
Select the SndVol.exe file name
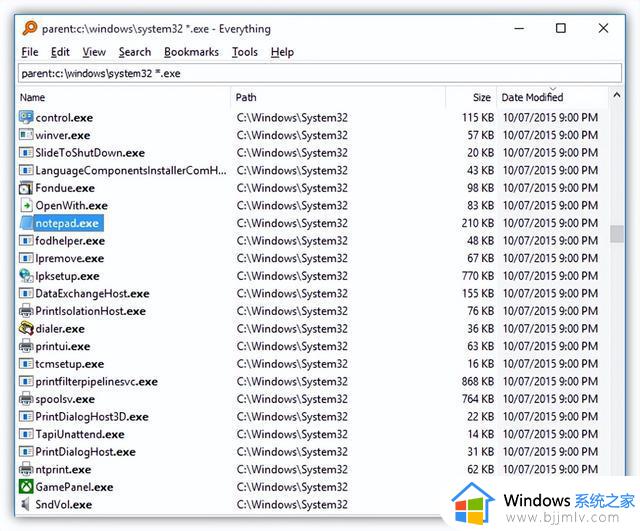point(64,505)
